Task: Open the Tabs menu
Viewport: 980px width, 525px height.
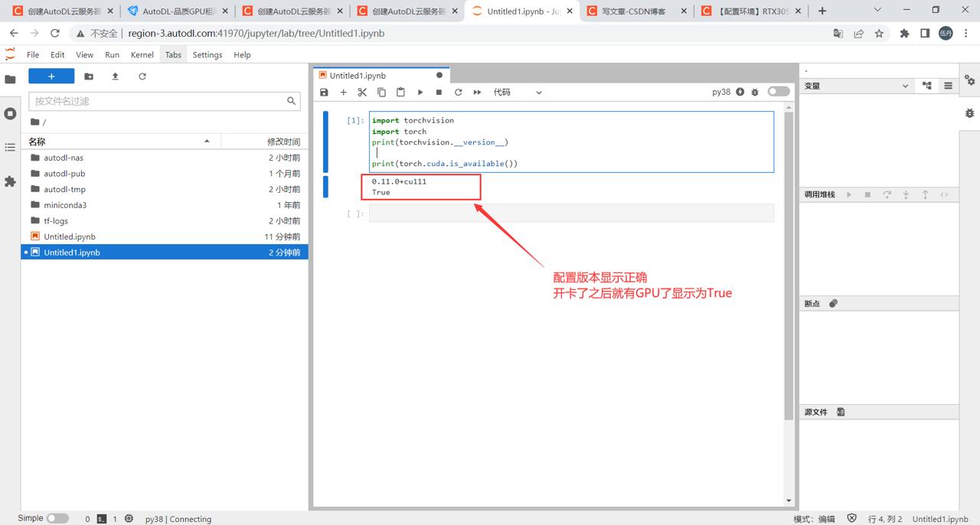Action: pyautogui.click(x=174, y=55)
